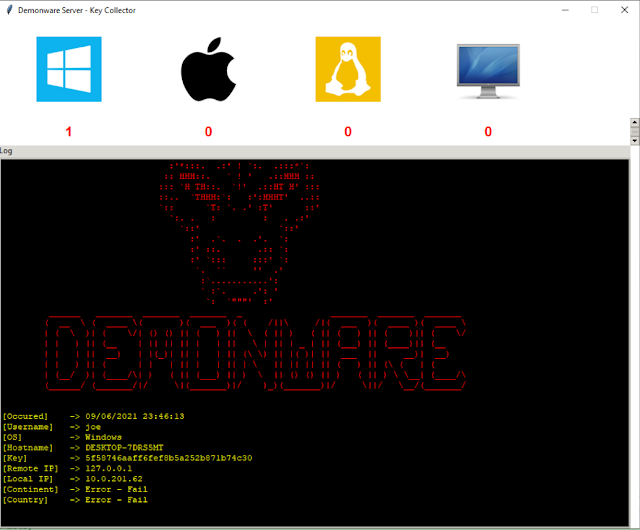Click the Continent Error - Fail value
Screen dimensions: 640x530
tap(116, 490)
